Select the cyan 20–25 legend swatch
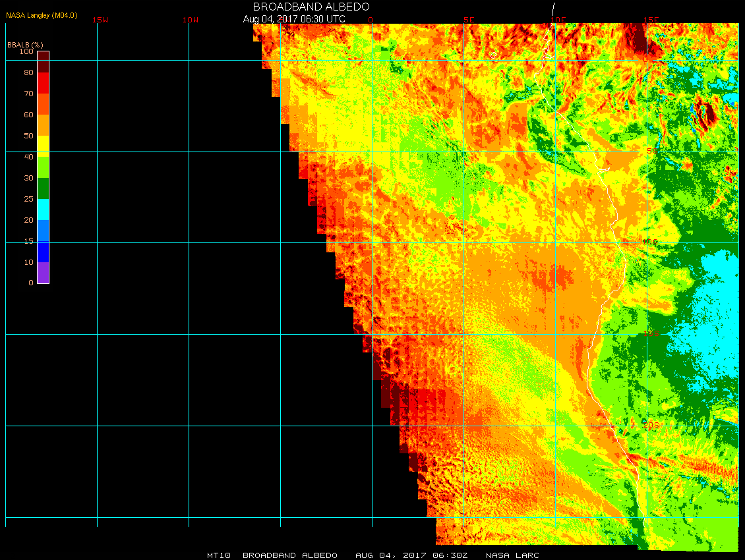Screen dimensions: 745x560 [x=44, y=210]
